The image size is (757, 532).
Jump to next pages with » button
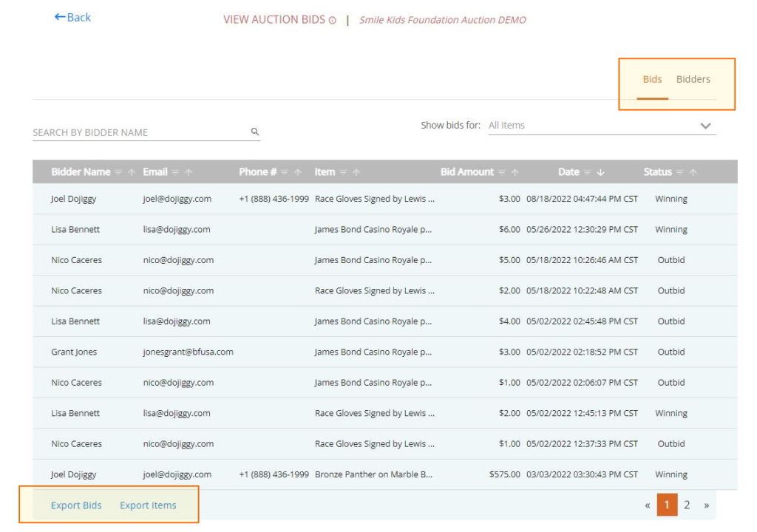(706, 505)
